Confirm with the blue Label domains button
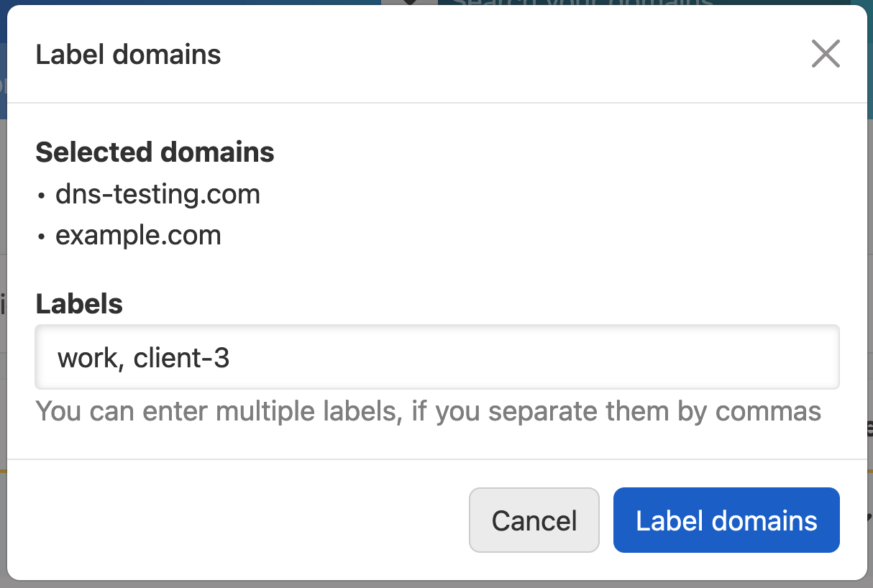 726,520
